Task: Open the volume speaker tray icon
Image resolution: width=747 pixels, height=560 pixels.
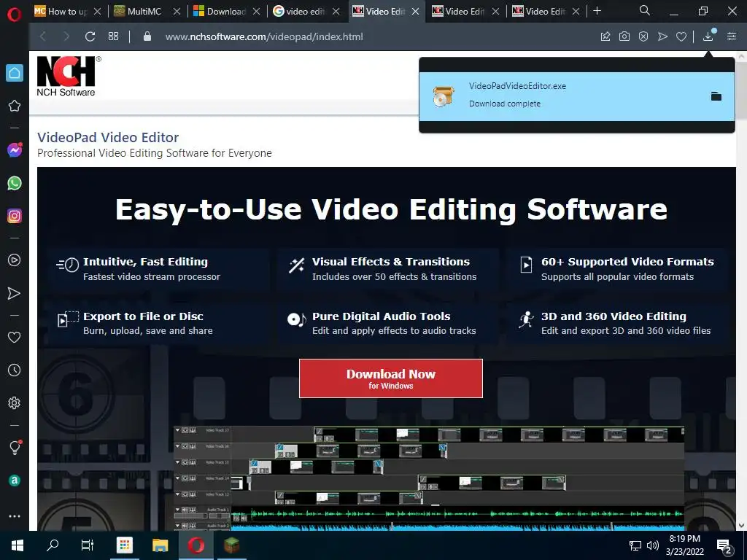Action: (x=653, y=545)
